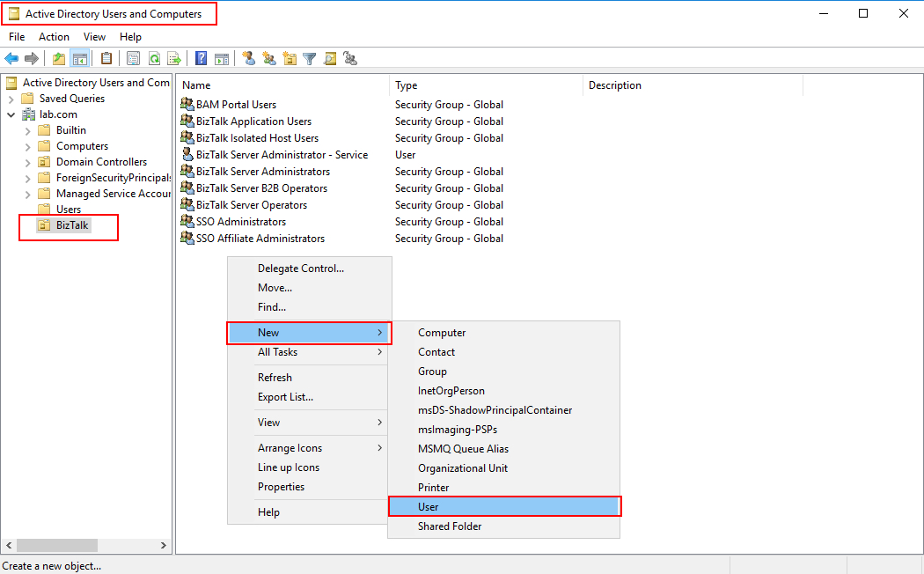The image size is (924, 574).
Task: Open the Action menu
Action: [x=54, y=37]
